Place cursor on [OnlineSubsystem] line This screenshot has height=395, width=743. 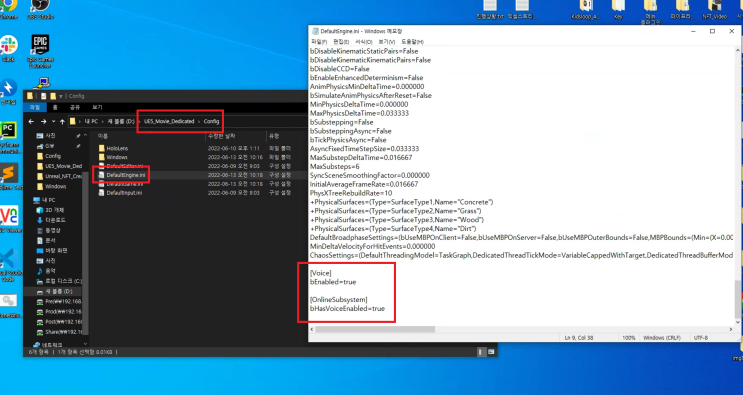[338, 299]
